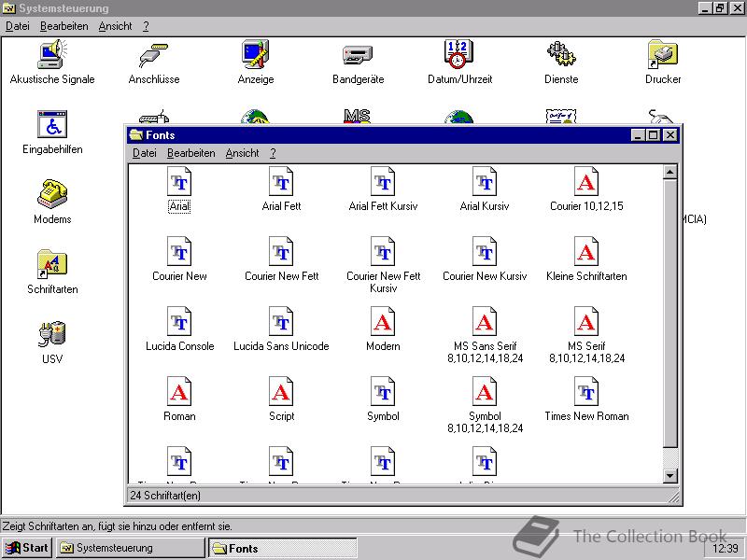Click the Start button

[28, 548]
